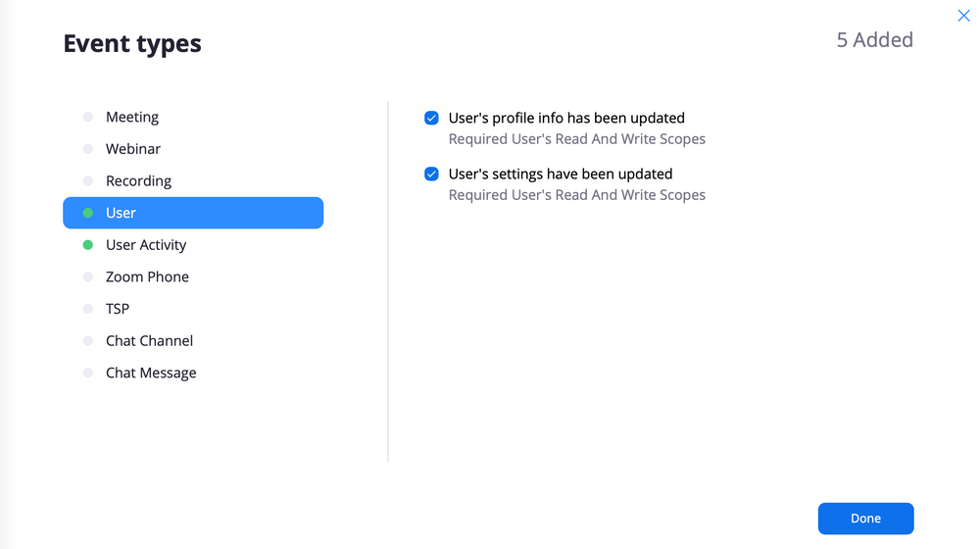980x549 pixels.
Task: Close the Event types dialog
Action: point(963,16)
